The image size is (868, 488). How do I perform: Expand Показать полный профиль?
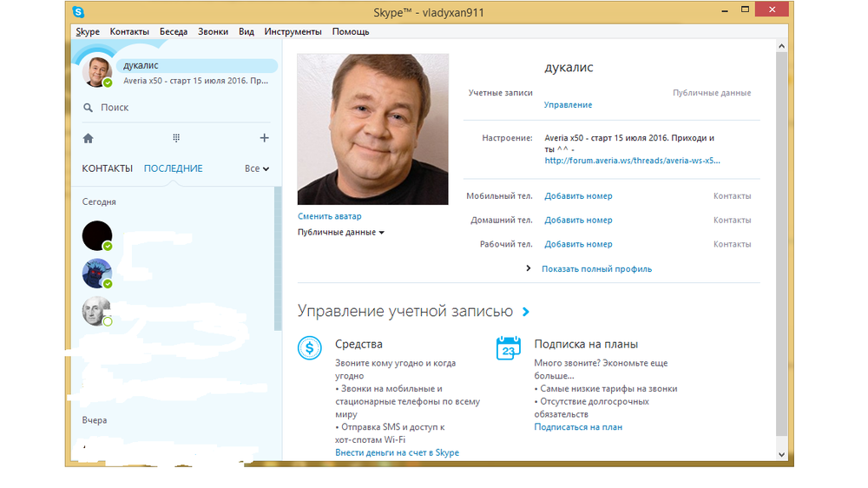[595, 269]
